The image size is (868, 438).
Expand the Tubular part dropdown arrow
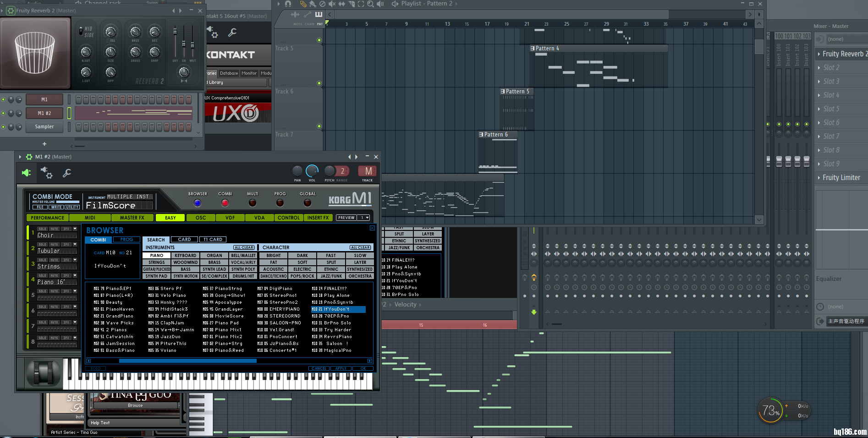(75, 244)
